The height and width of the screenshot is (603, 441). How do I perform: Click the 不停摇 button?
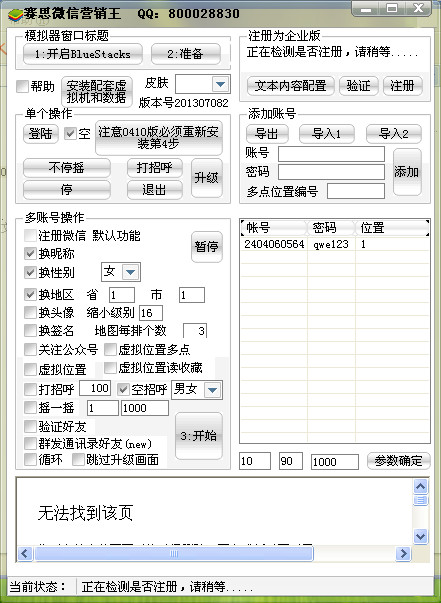(67, 168)
